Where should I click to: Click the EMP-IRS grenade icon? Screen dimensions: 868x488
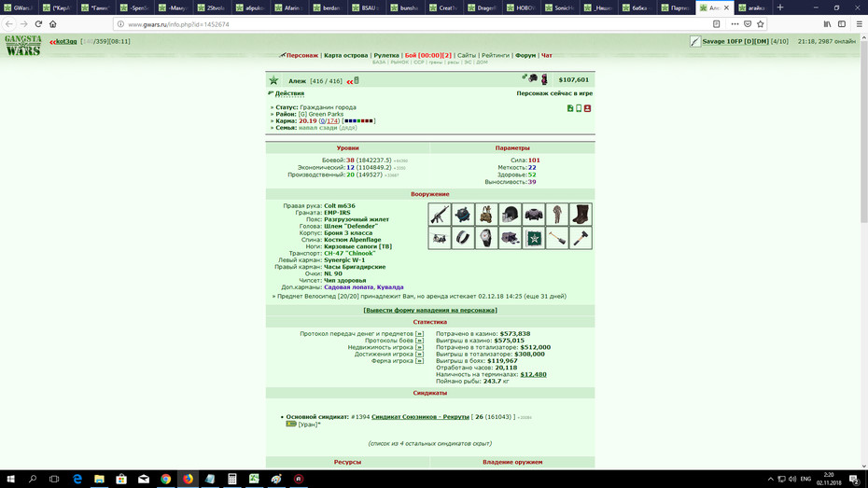463,214
